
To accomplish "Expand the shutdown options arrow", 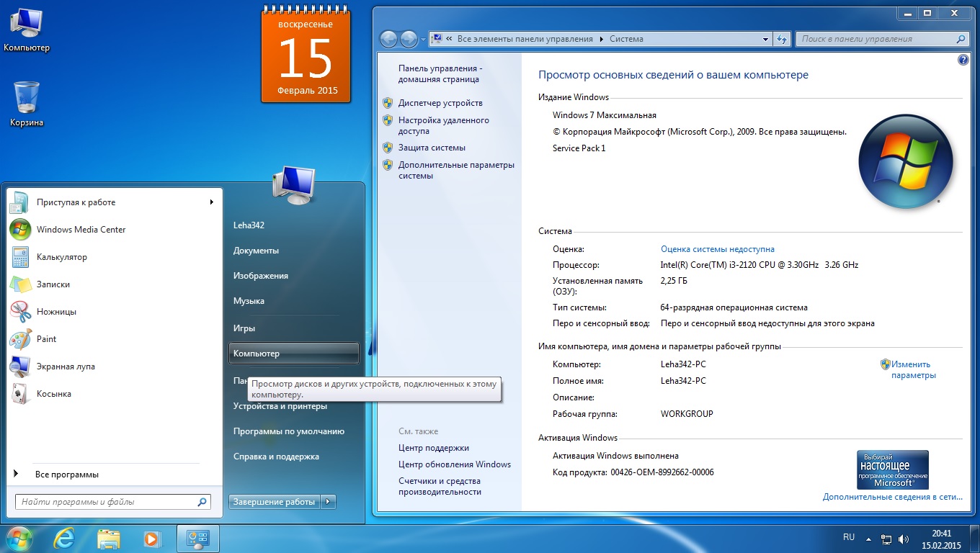I will pyautogui.click(x=329, y=502).
